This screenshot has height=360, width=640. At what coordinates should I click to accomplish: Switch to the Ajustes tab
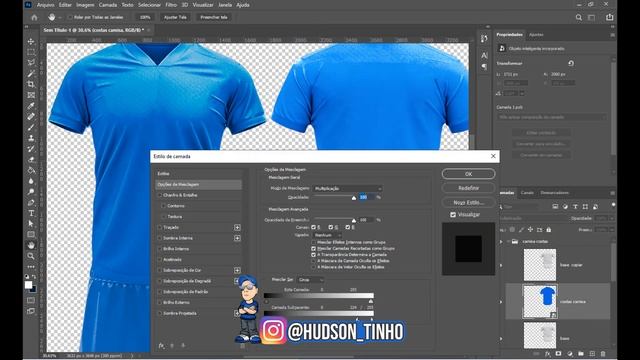click(x=536, y=35)
